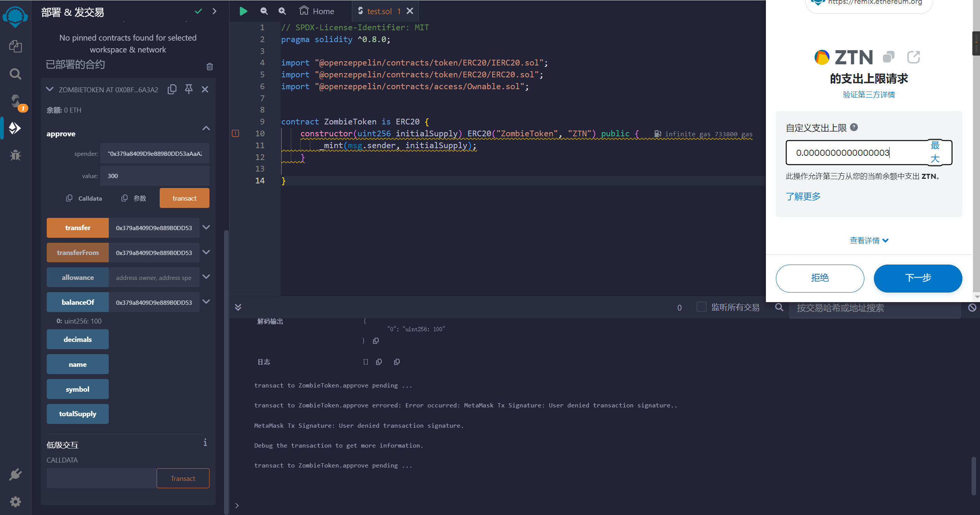Image resolution: width=980 pixels, height=515 pixels.
Task: Call the name function
Action: click(78, 364)
